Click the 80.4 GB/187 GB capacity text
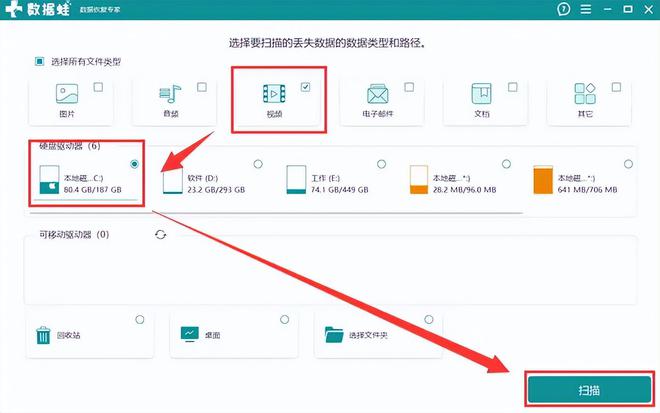 pyautogui.click(x=93, y=190)
